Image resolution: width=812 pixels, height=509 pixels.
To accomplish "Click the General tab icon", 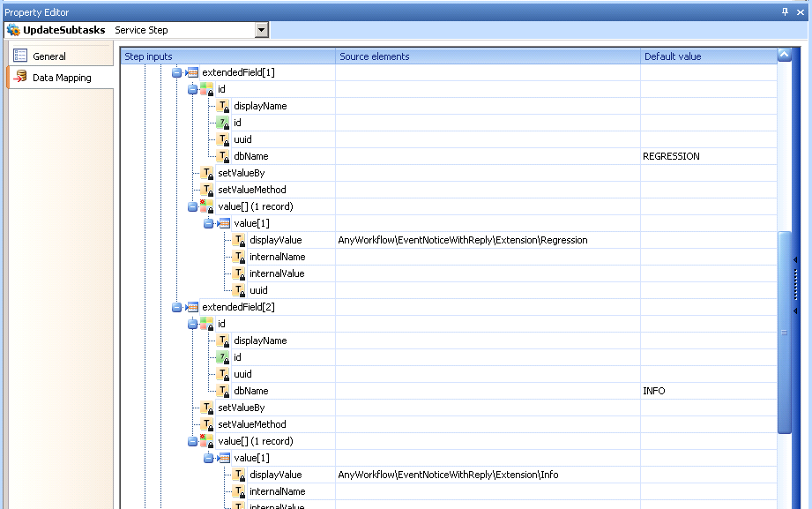I will [20, 56].
